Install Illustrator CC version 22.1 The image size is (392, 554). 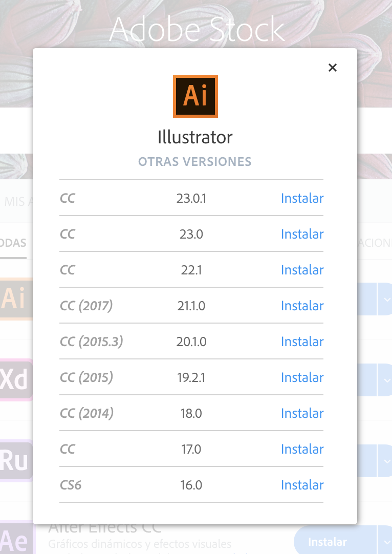pos(302,270)
